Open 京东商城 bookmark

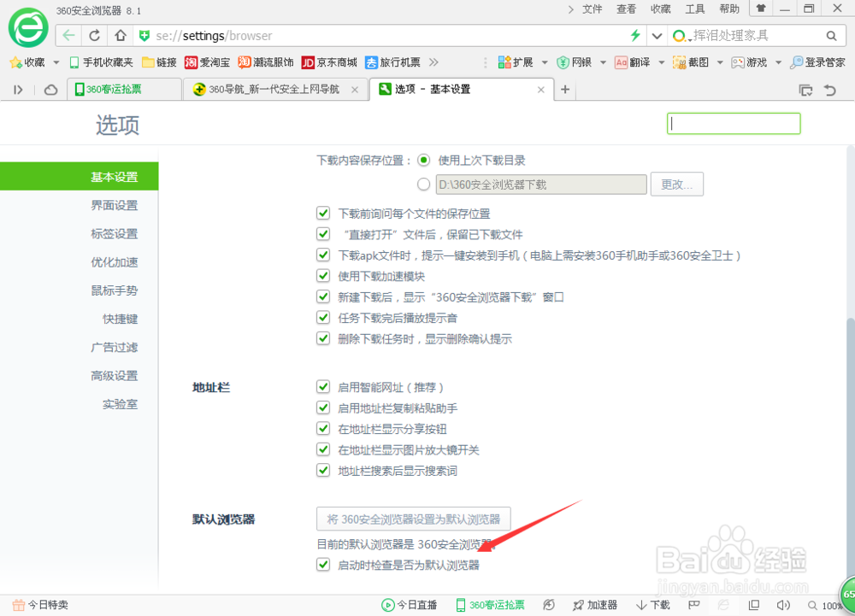[329, 62]
